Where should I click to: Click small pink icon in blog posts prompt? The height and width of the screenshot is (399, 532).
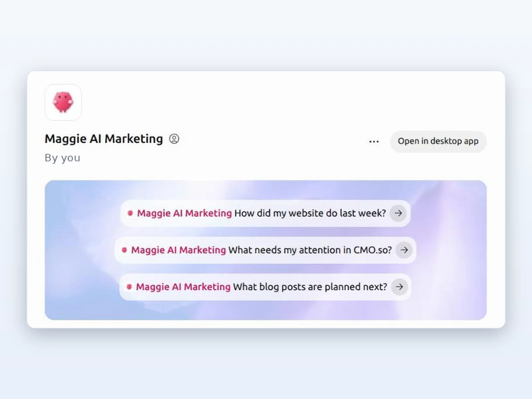tap(129, 287)
